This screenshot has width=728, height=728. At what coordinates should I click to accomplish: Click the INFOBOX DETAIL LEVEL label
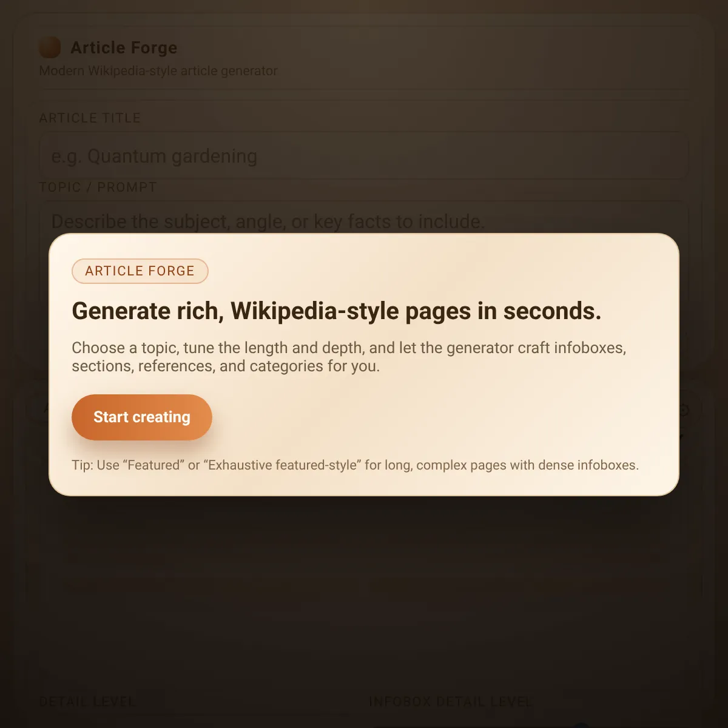point(451,702)
